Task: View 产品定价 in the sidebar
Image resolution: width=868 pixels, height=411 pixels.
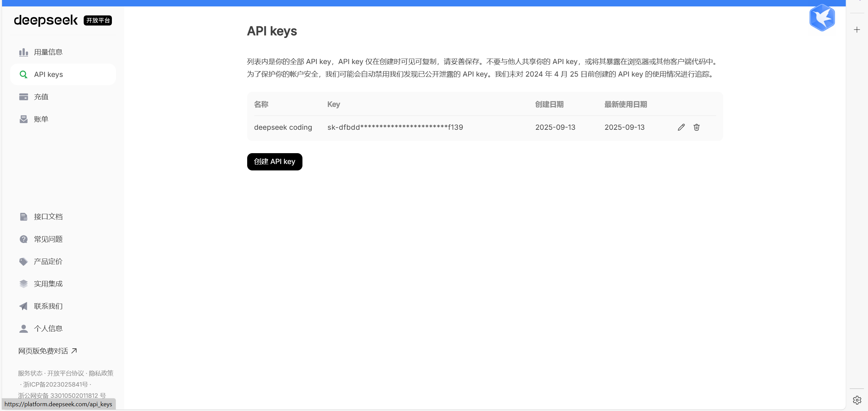Action: tap(63, 262)
